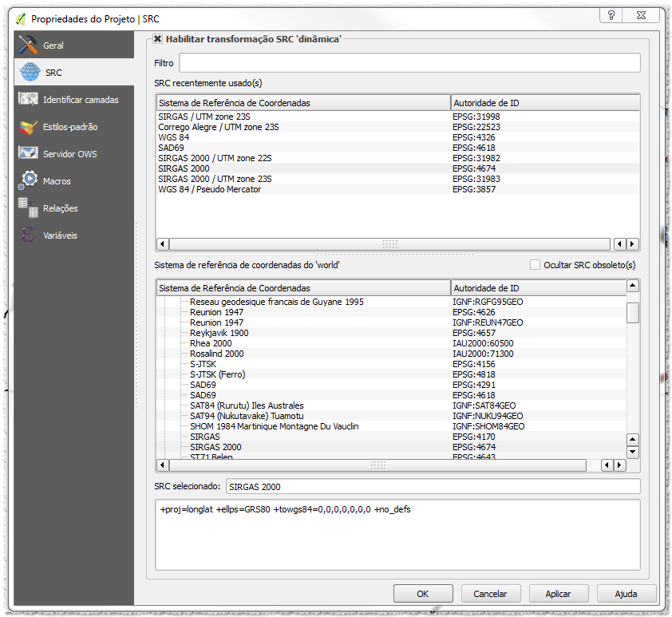Select SIRGAS 2000 / UTM zone 22S entry
Viewport: 672px width, 617px height.
(215, 158)
